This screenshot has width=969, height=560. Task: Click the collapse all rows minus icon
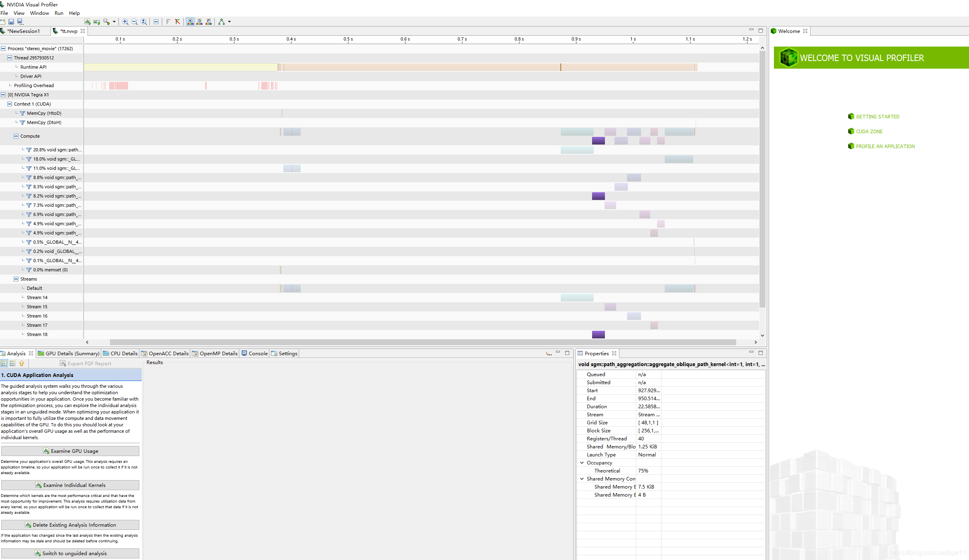(x=156, y=22)
